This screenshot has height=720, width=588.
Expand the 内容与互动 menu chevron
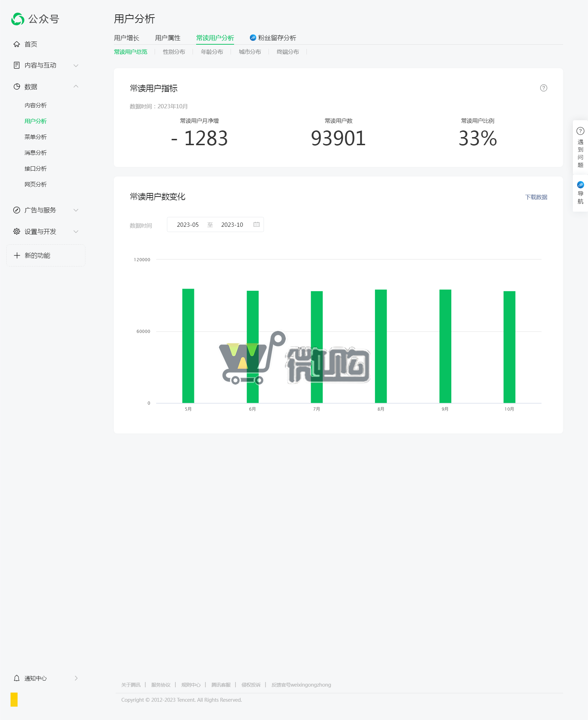(x=76, y=66)
